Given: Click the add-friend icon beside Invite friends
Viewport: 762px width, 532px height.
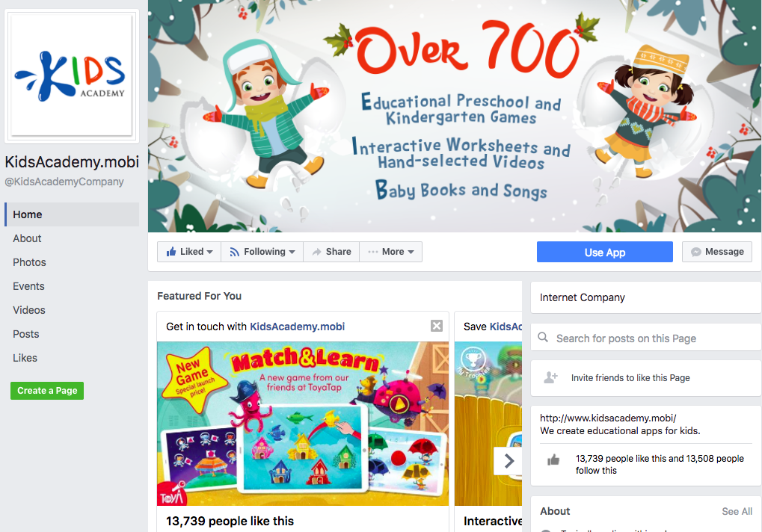Looking at the screenshot, I should click(550, 377).
